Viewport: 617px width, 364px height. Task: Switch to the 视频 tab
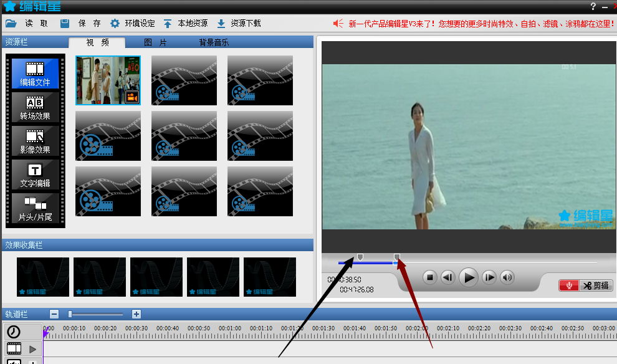(97, 42)
